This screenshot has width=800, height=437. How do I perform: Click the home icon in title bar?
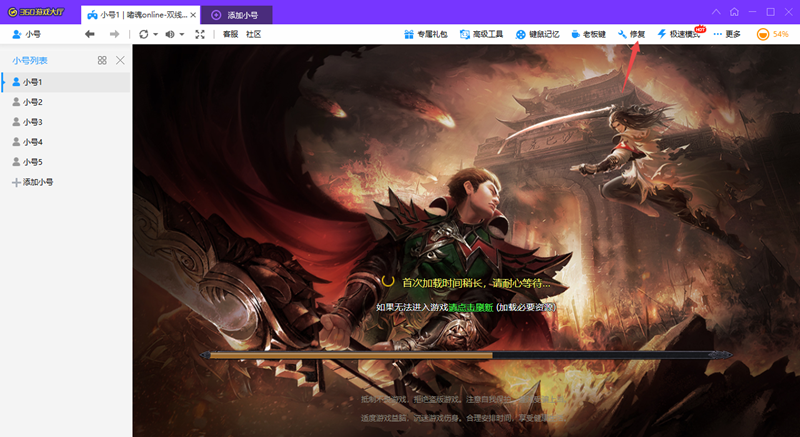pos(734,12)
